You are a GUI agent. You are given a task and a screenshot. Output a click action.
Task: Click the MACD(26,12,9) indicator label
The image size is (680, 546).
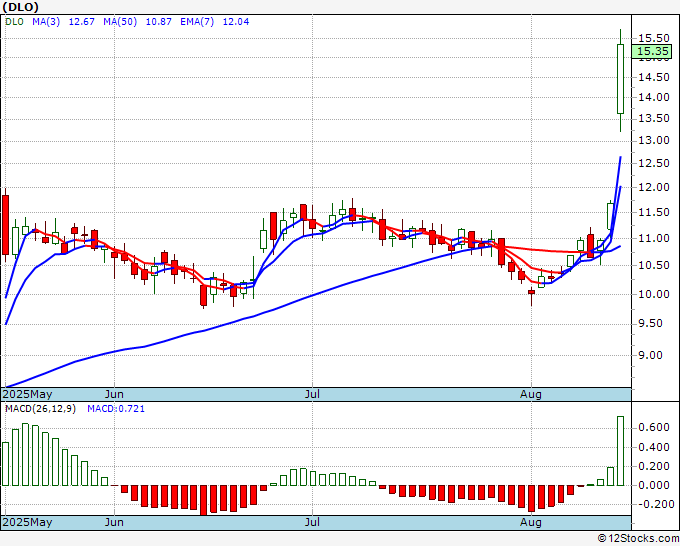[40, 409]
